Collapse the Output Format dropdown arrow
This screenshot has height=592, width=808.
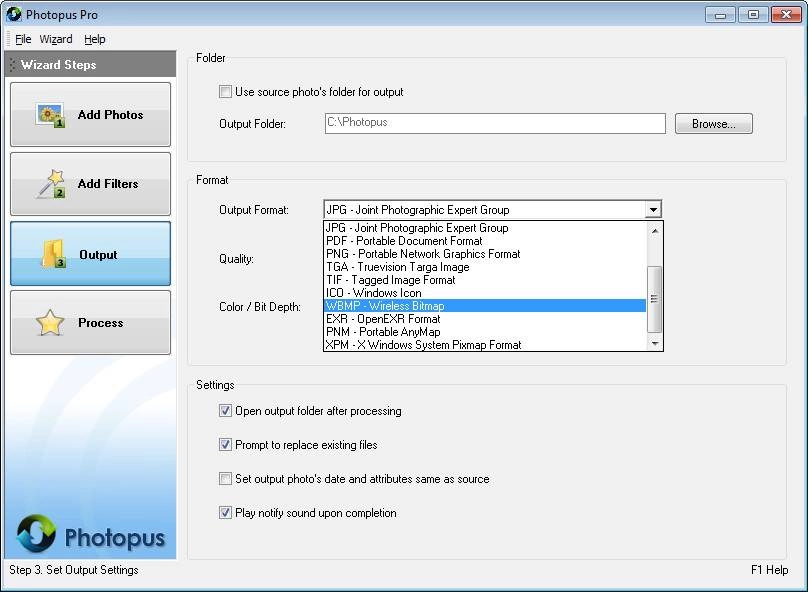(x=653, y=210)
